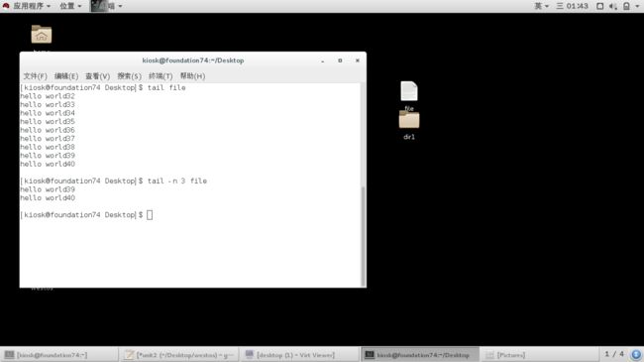
Task: Click the line 'hello world34'
Action: [x=48, y=113]
